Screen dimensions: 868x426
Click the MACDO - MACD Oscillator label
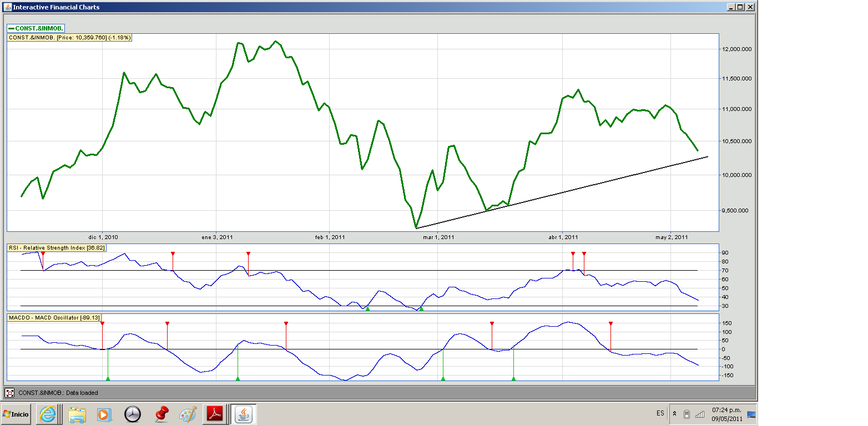54,318
